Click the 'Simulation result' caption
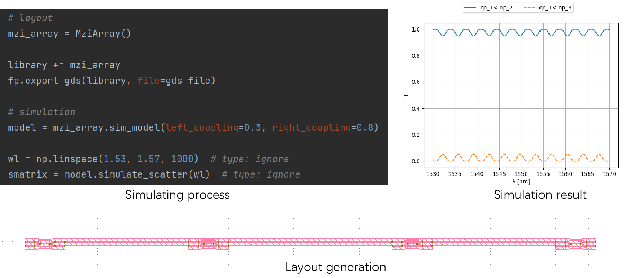This screenshot has width=644, height=278. point(540,195)
